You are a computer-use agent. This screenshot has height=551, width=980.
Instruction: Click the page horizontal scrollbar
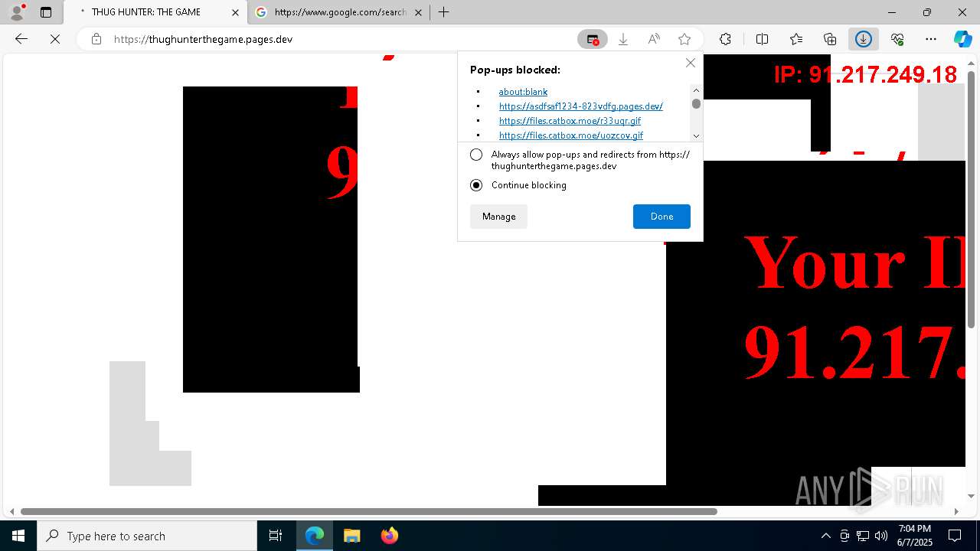[369, 511]
